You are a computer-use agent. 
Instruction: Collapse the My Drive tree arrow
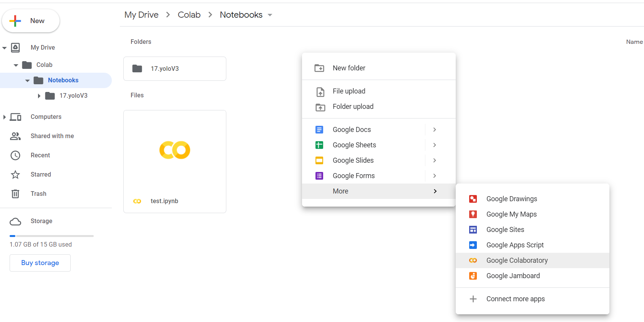click(4, 48)
